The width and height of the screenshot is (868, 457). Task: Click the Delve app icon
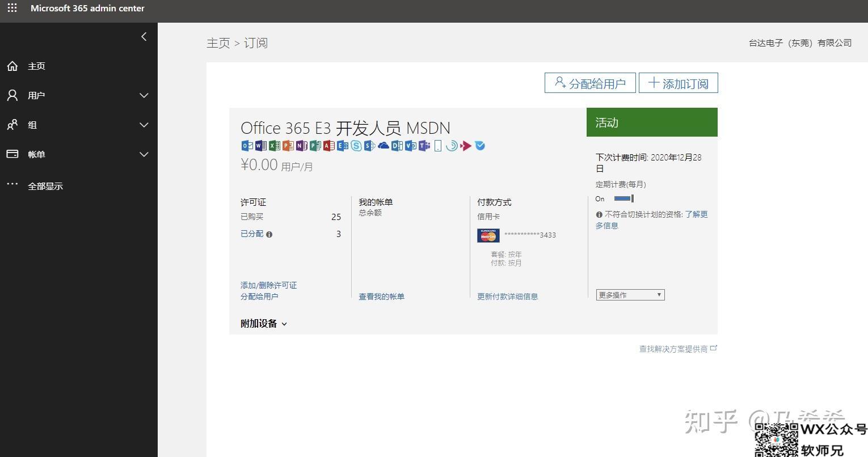(x=397, y=146)
